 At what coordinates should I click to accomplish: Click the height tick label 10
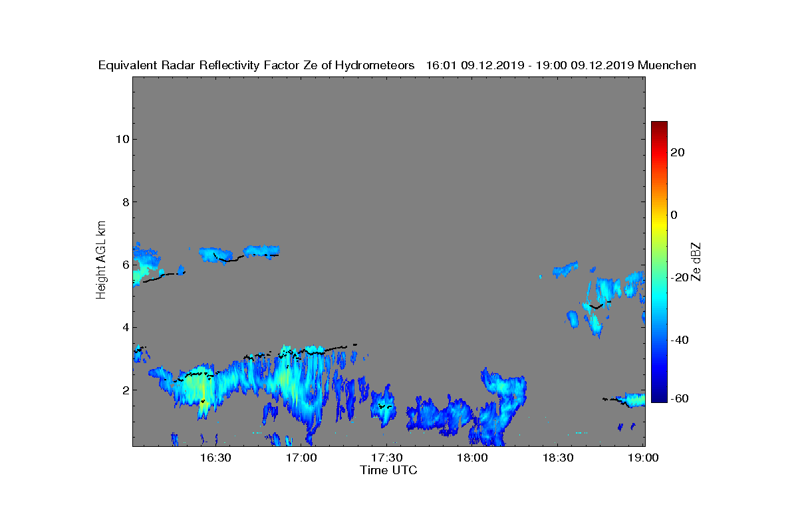[122, 139]
